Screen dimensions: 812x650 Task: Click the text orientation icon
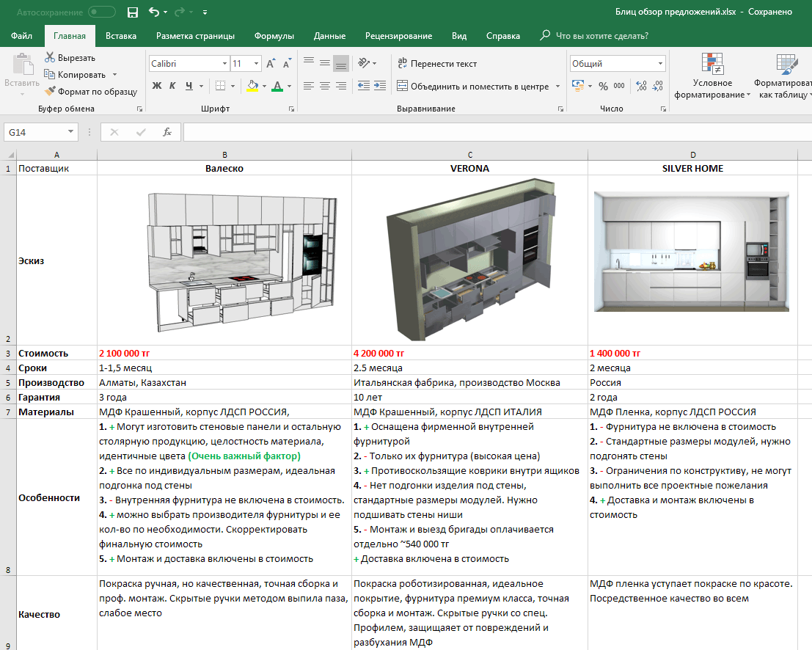tap(364, 63)
